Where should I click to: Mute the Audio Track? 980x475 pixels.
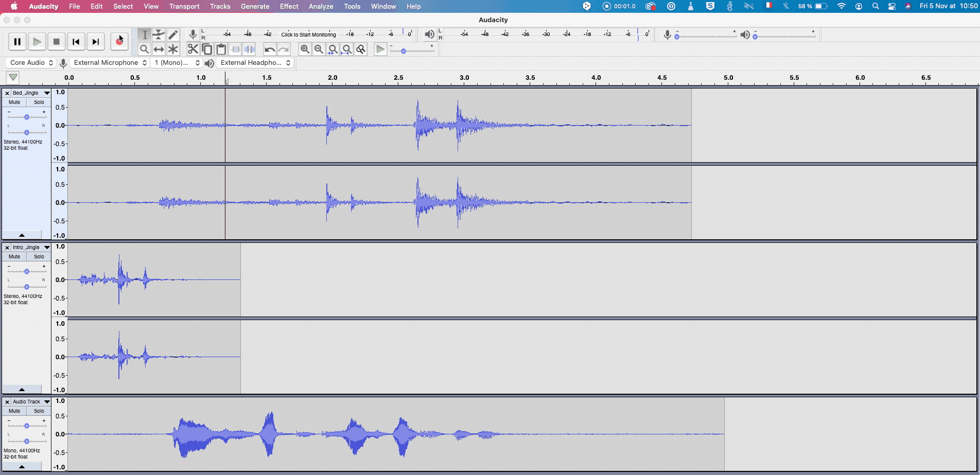click(14, 411)
